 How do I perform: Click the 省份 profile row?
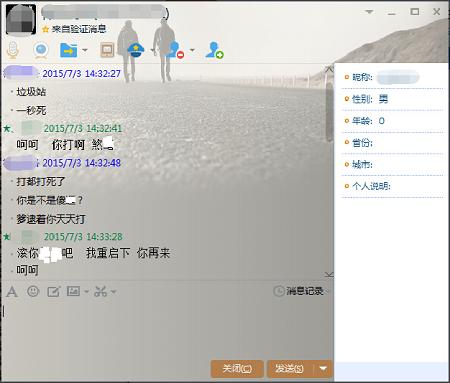[393, 143]
